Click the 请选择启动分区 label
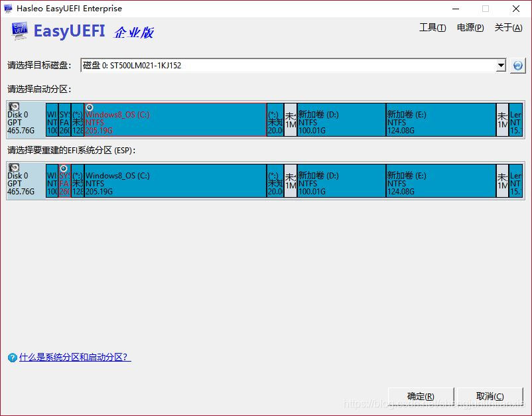 [39, 90]
